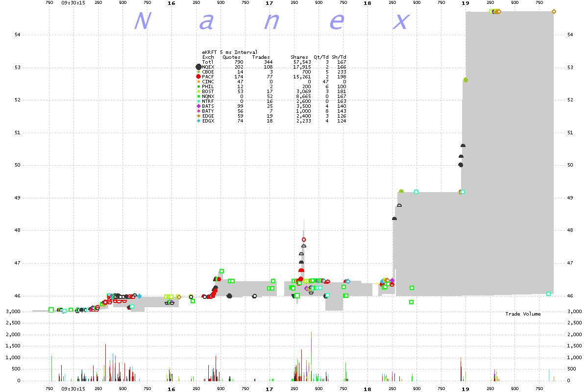
Task: Click the PACF shares value '15,261'
Action: [302, 77]
